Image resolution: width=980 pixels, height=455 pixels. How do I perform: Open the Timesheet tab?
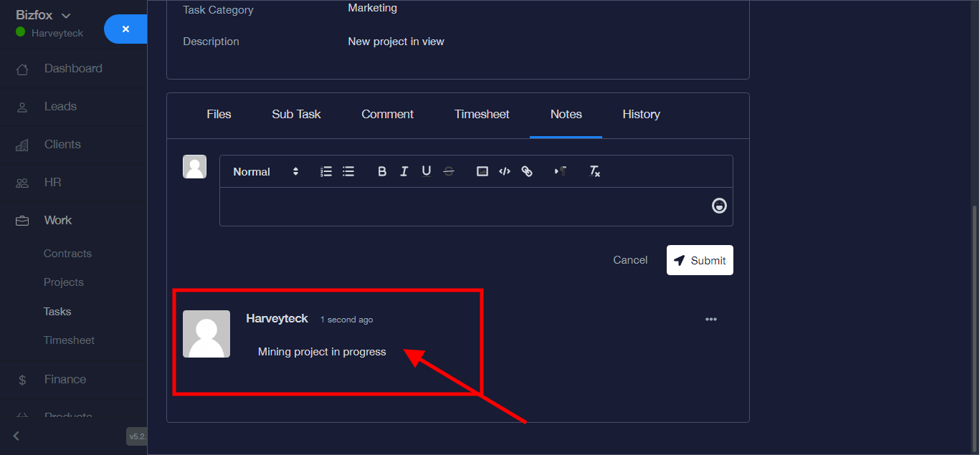482,115
